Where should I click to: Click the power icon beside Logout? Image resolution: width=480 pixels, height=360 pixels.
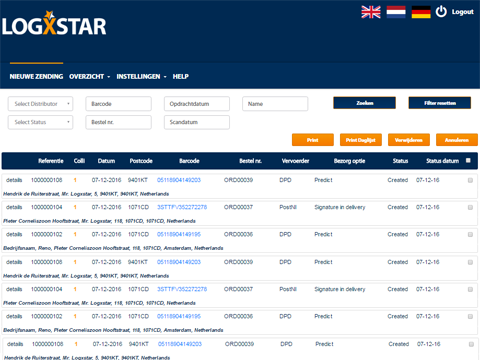coord(441,12)
